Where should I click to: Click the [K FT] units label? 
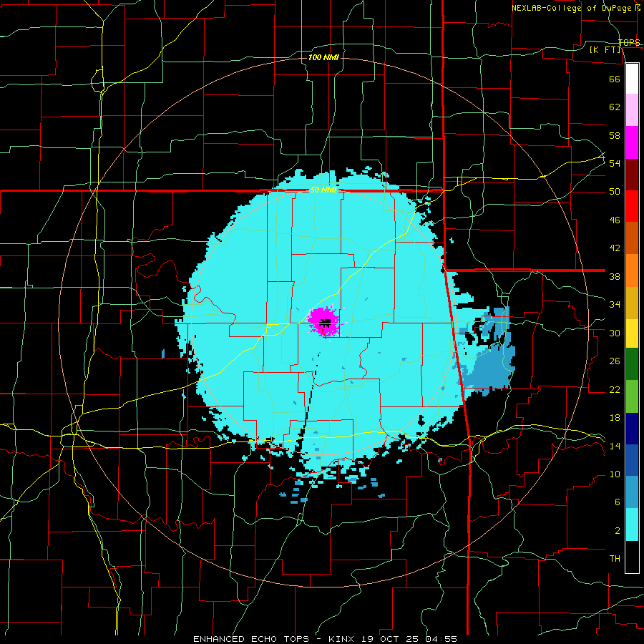pos(605,50)
